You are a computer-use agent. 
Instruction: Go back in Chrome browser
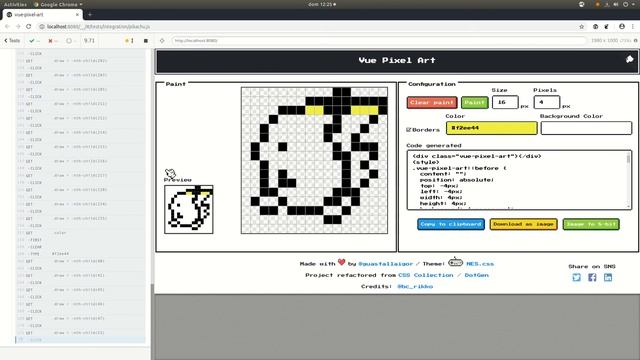click(7, 27)
